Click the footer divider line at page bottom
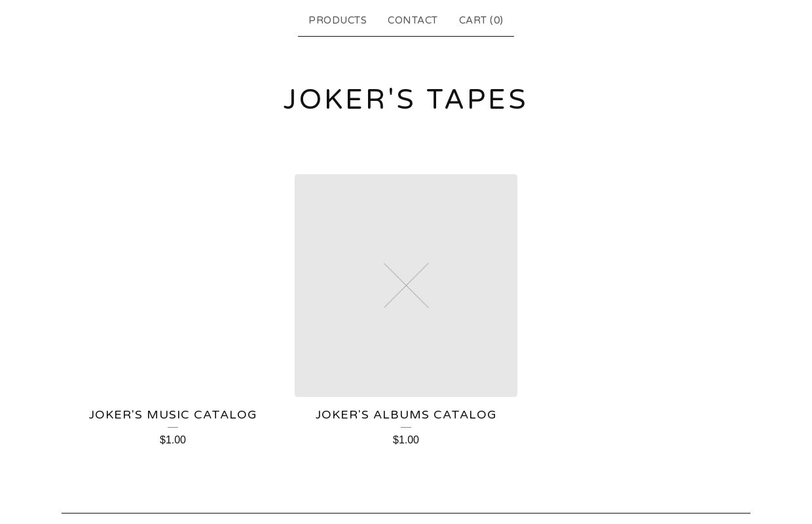Image resolution: width=812 pixels, height=524 pixels. [x=406, y=512]
